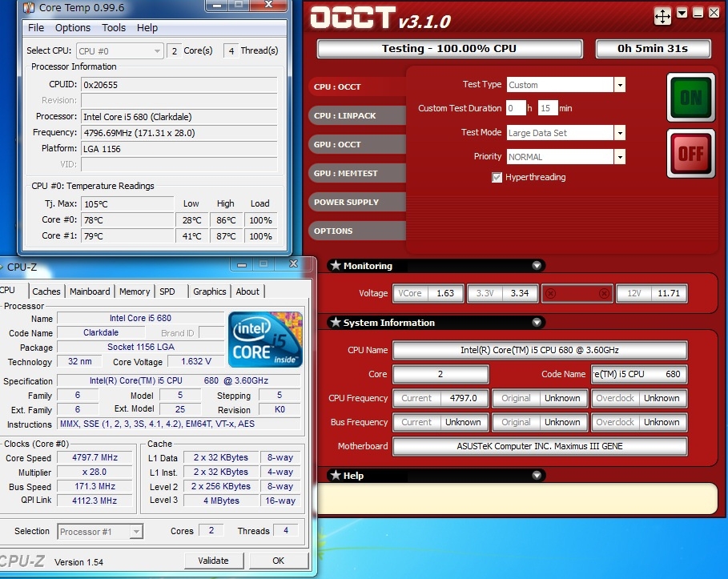Screen dimensions: 728x579
Task: Open the Test Type dropdown
Action: [619, 85]
